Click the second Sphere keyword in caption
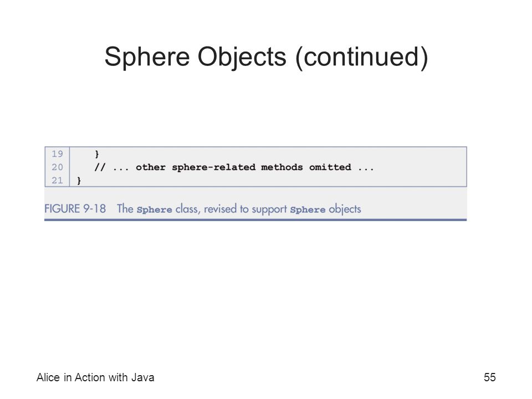Image resolution: width=532 pixels, height=399 pixels. 308,209
